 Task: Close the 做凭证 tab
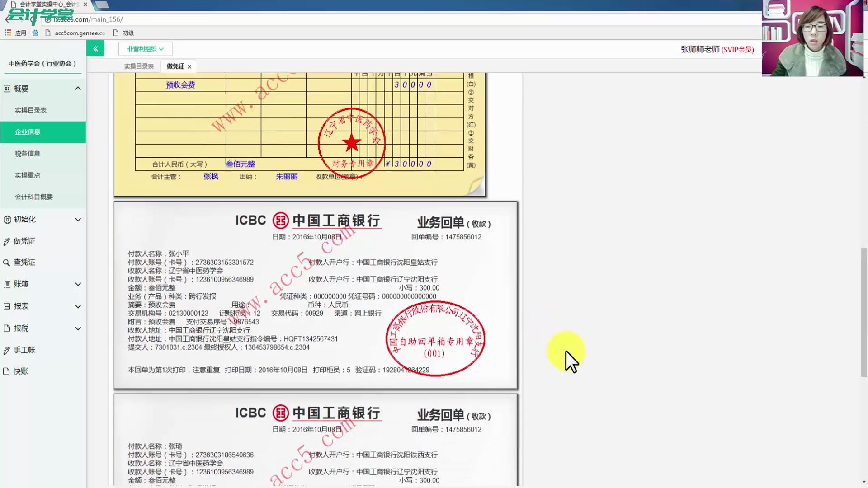click(x=189, y=67)
